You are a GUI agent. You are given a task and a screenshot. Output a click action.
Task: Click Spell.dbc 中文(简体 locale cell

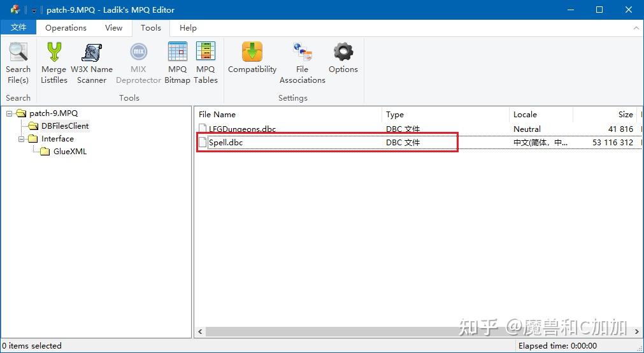tap(541, 143)
